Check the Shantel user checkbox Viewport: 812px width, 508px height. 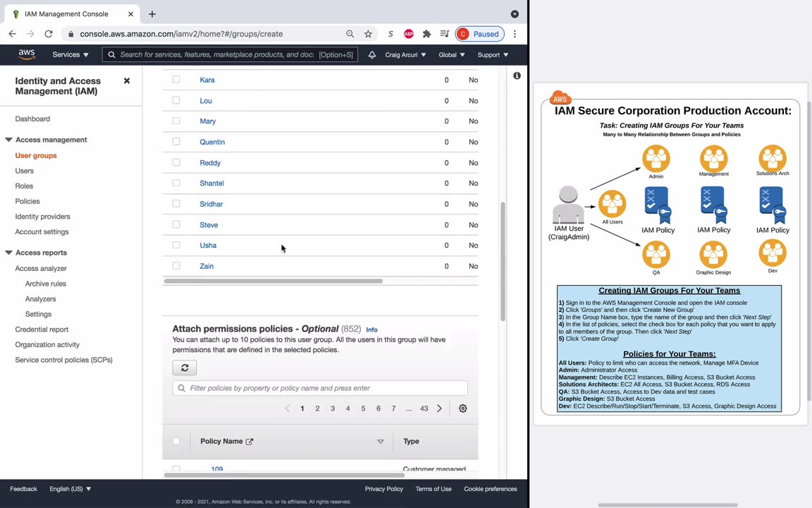coord(176,183)
